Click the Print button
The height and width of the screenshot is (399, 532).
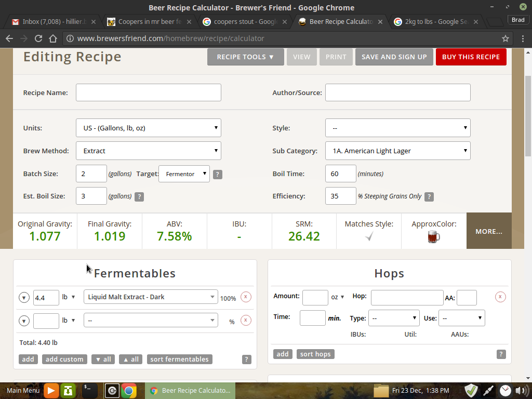(x=336, y=57)
